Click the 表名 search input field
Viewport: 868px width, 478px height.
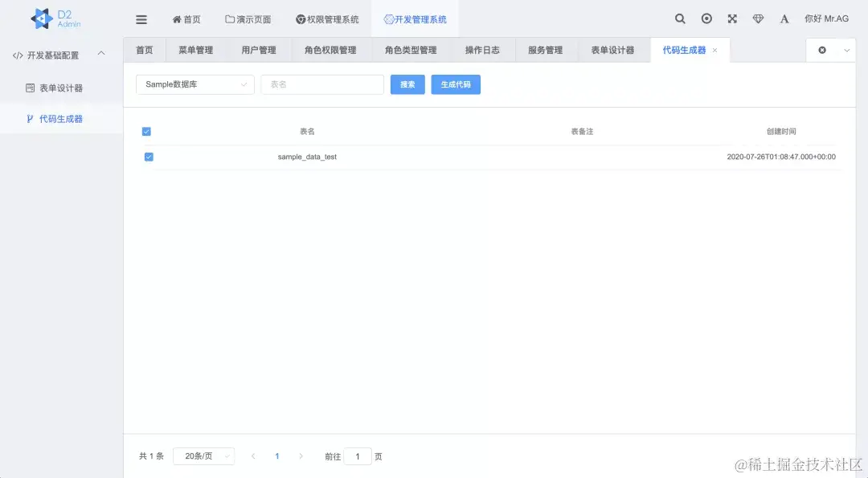(x=321, y=84)
